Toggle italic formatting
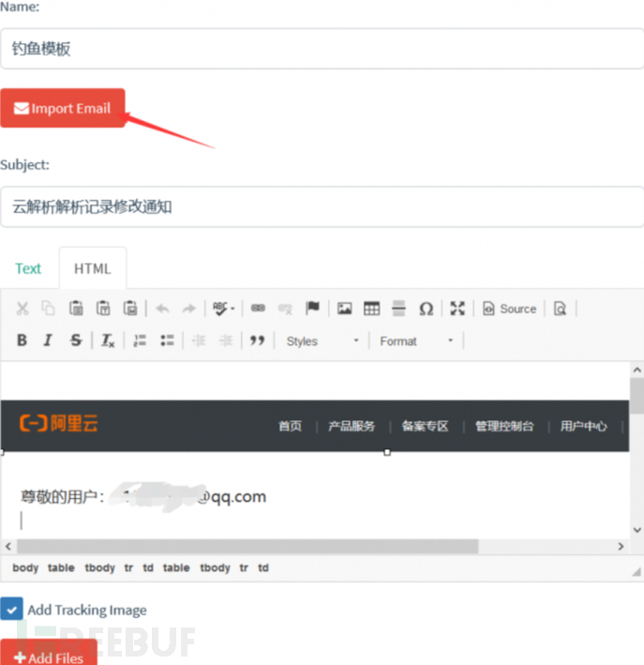The height and width of the screenshot is (665, 644). [x=48, y=340]
